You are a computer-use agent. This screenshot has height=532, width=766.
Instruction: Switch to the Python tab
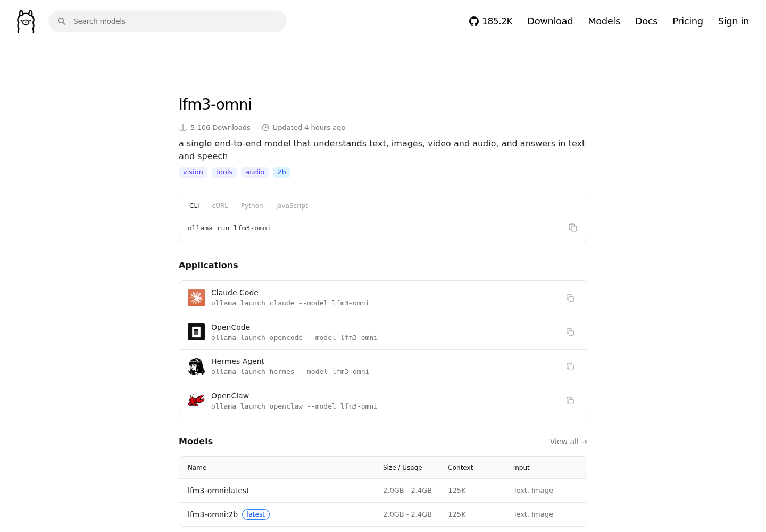click(x=252, y=206)
